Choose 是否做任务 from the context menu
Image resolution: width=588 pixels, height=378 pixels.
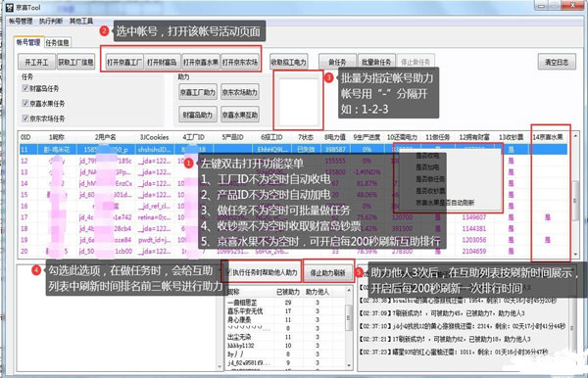tap(430, 179)
